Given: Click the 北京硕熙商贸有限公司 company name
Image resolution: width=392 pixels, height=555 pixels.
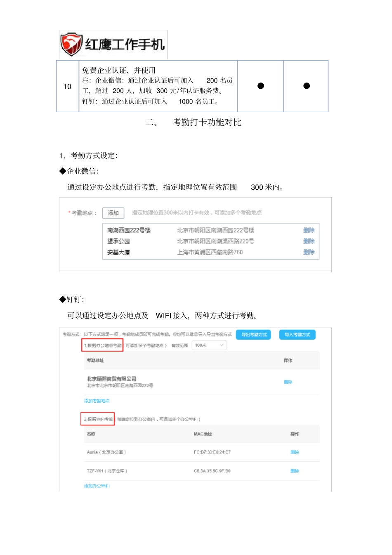Looking at the screenshot, I should coord(111,379).
